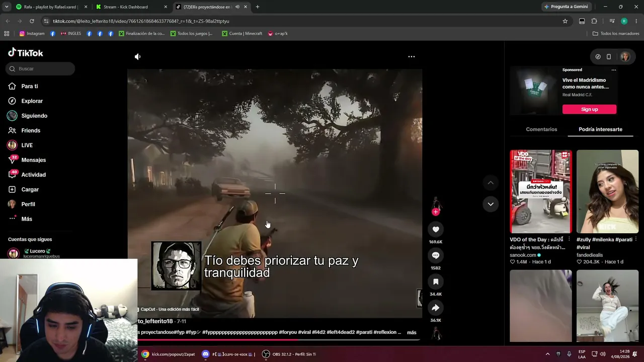This screenshot has height=362, width=644.
Task: Switch to the Stream - Kick Dashboard tab
Action: pyautogui.click(x=131, y=7)
